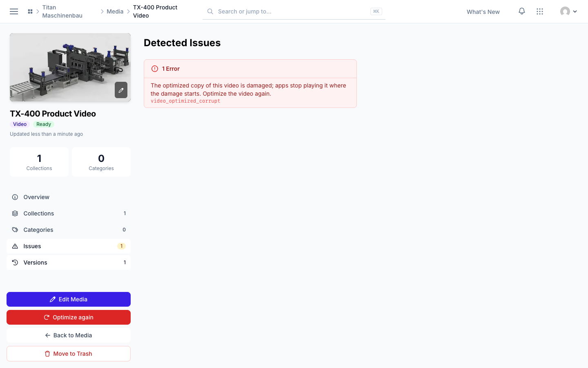Open the Collections section in sidebar
The height and width of the screenshot is (368, 588).
click(x=69, y=213)
